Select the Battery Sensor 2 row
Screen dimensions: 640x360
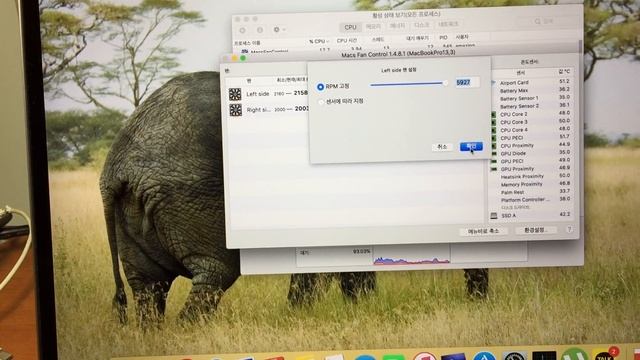531,106
